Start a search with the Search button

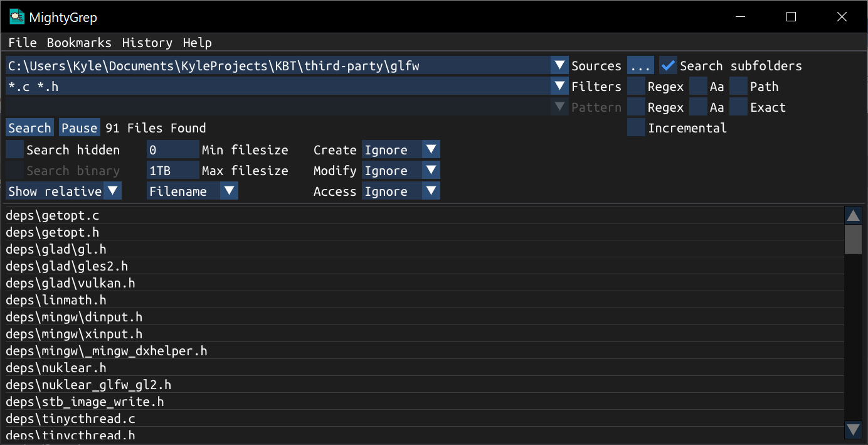[29, 127]
